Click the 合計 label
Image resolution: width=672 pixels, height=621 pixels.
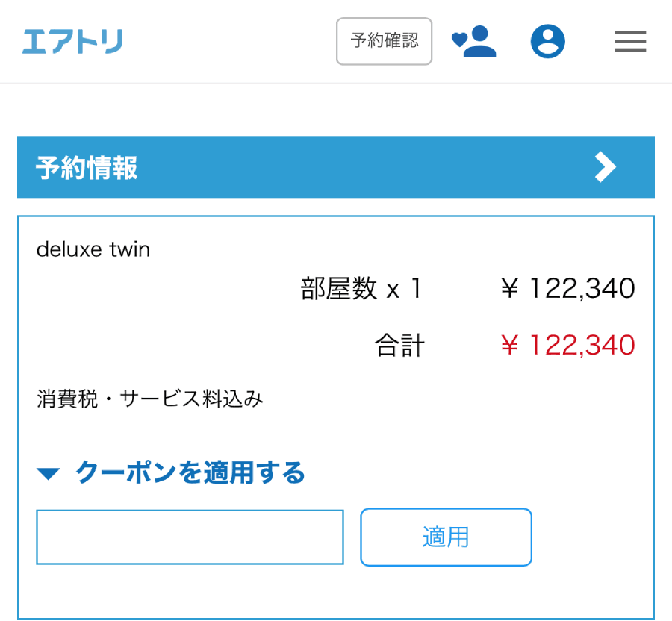point(399,346)
